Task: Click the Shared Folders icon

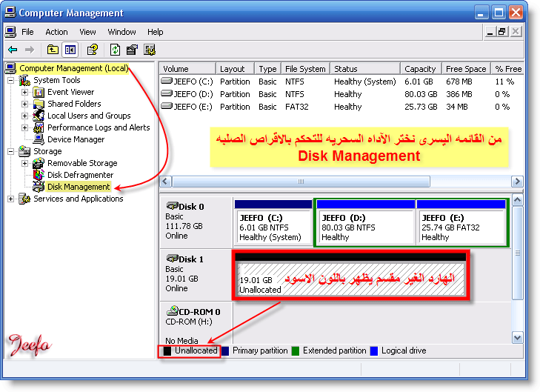Action: pos(39,104)
